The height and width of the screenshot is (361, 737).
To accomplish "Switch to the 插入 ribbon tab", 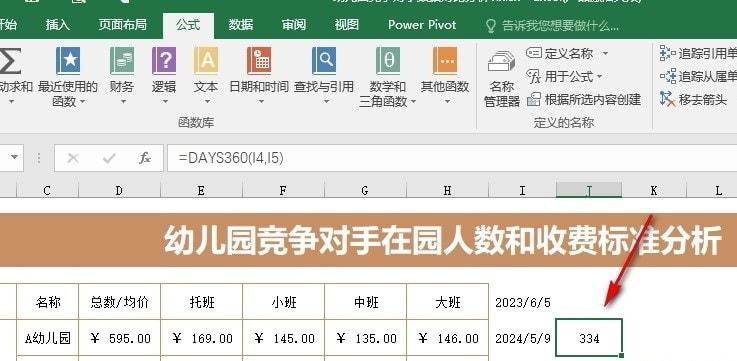I will coord(58,24).
